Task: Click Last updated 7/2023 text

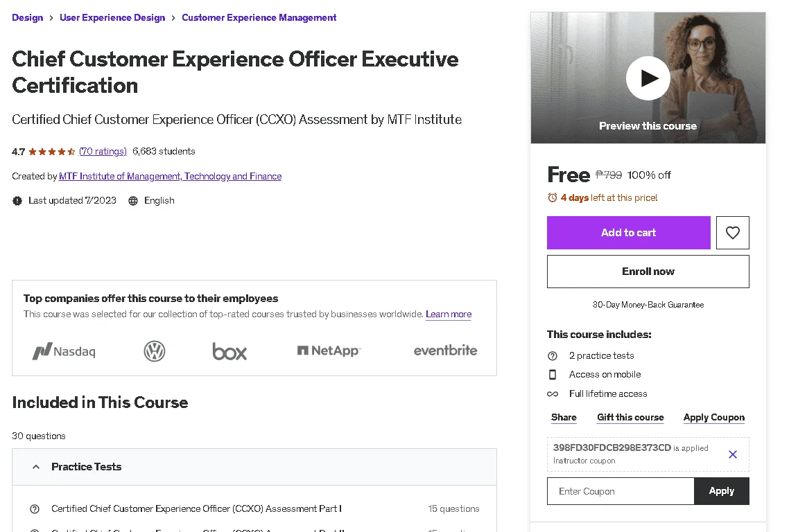Action: [72, 201]
